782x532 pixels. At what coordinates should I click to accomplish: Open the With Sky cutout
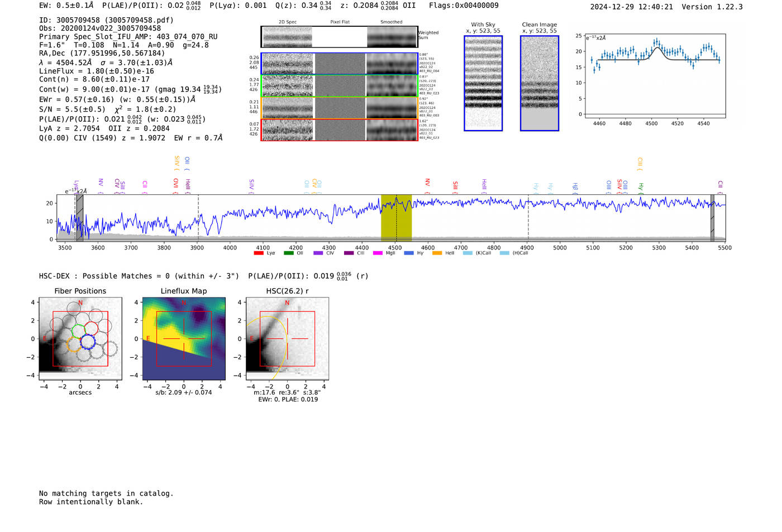(x=483, y=83)
